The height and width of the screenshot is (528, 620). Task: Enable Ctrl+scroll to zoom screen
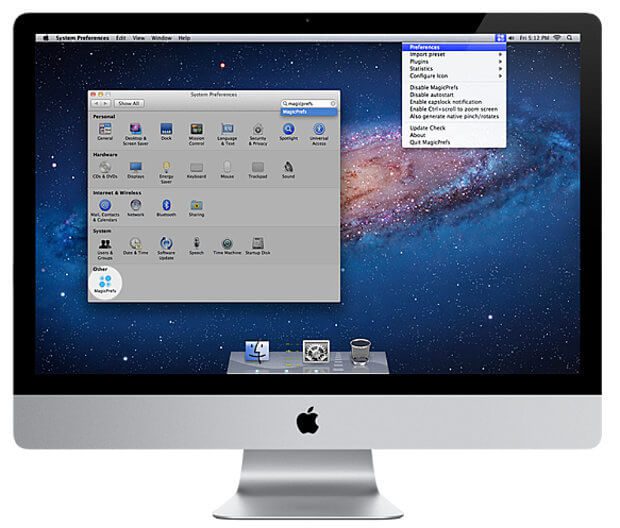[454, 109]
